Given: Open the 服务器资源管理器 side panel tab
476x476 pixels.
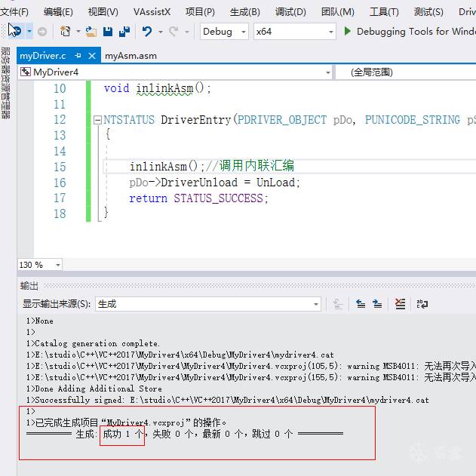Looking at the screenshot, I should [6, 82].
